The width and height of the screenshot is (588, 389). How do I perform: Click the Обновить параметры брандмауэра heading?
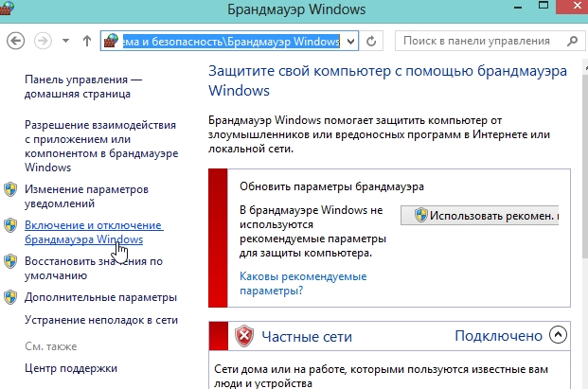pyautogui.click(x=332, y=186)
